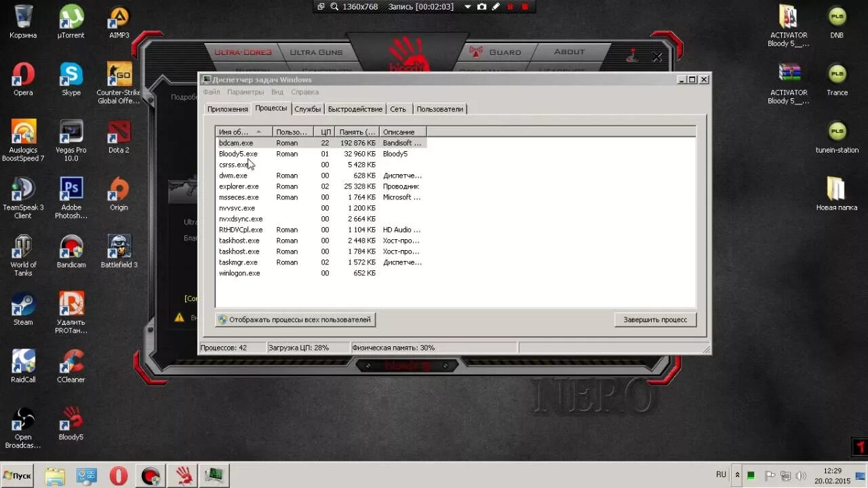Screen dimensions: 868x488
Task: Select the Новая папка folder icon
Action: [837, 194]
